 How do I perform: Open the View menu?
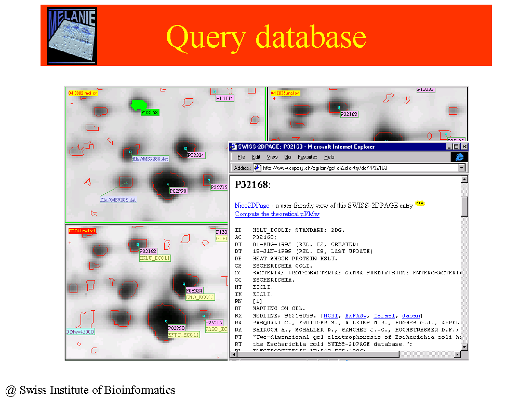click(x=272, y=157)
